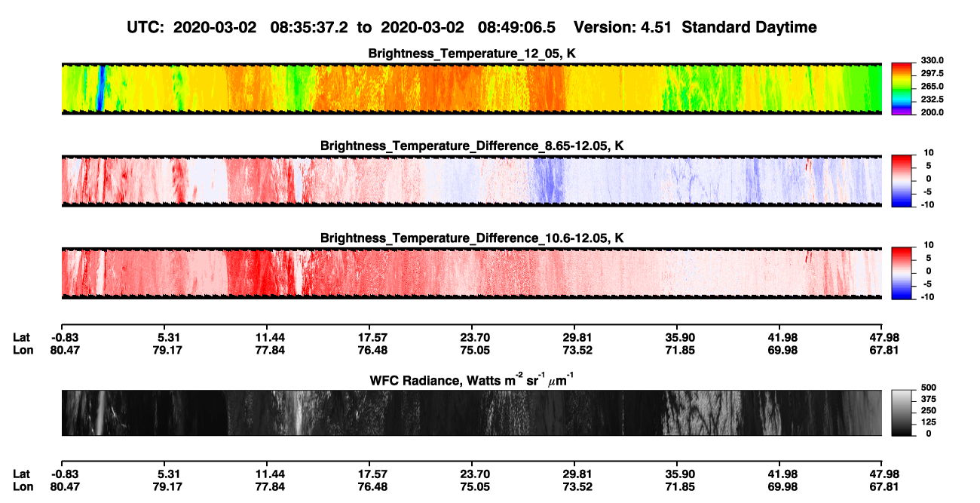The image size is (980, 503).
Task: Click the 500 label on the grayscale colorbar
Action: 929,388
